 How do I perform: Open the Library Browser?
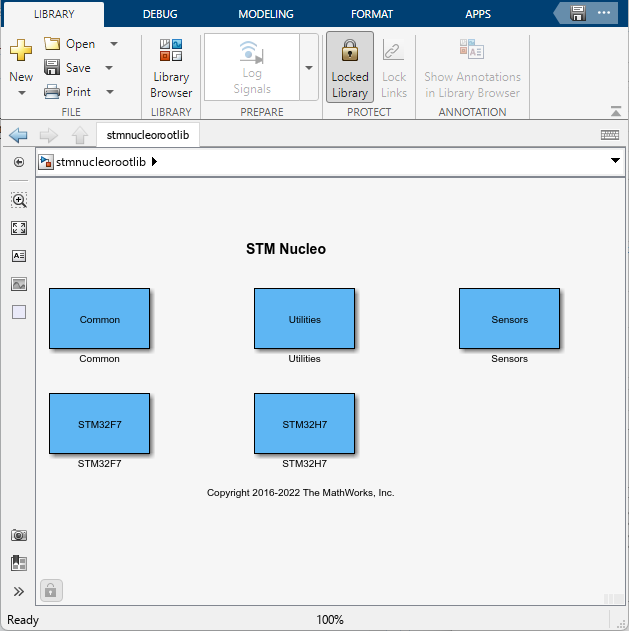(171, 68)
